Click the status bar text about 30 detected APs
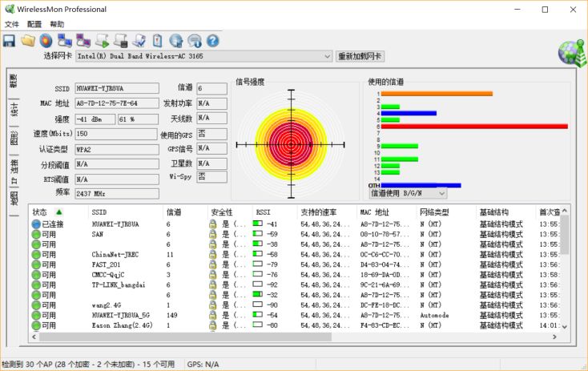Screen dimensions: 588x371 click(88, 365)
